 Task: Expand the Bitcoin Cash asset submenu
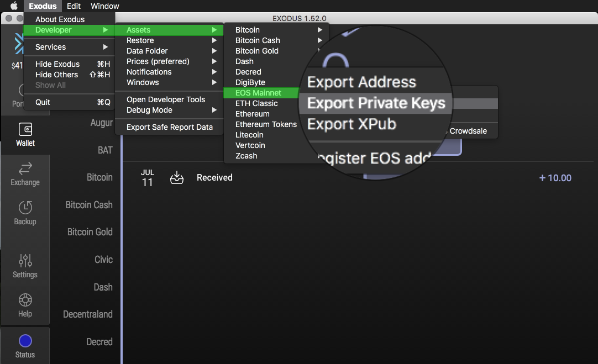click(276, 40)
